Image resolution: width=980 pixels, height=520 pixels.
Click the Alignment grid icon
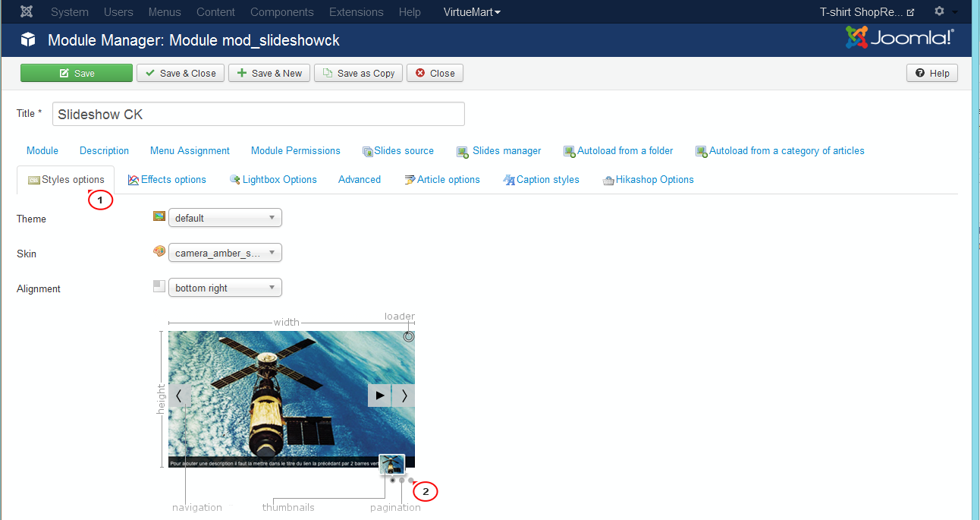pos(159,286)
